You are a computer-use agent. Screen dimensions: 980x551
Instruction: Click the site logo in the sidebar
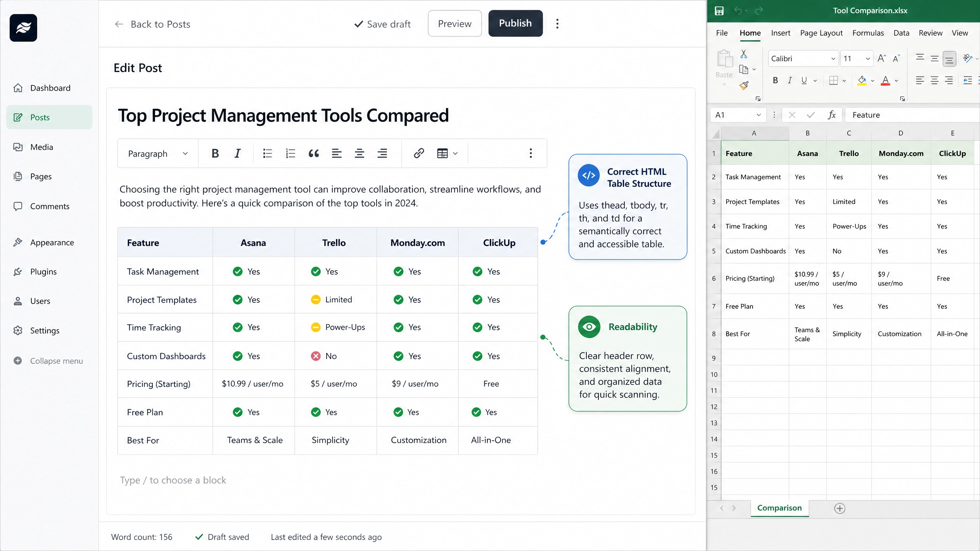[x=23, y=28]
